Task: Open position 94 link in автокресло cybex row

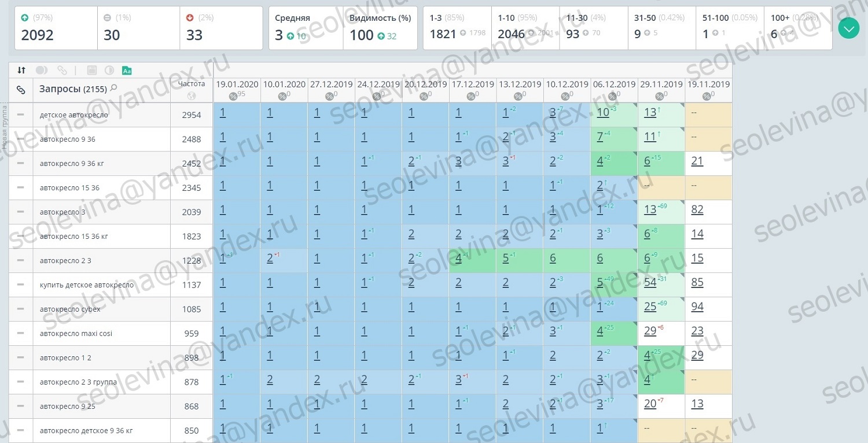Action: (697, 307)
